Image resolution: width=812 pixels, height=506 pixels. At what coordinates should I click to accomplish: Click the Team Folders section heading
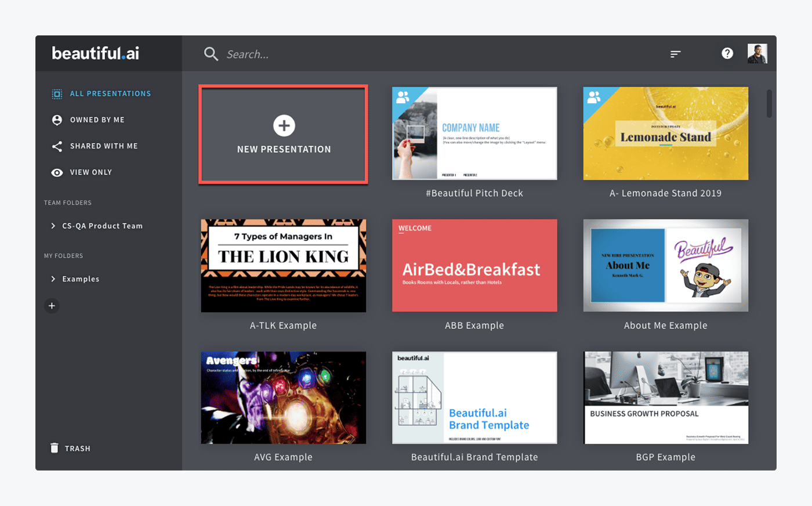(68, 203)
